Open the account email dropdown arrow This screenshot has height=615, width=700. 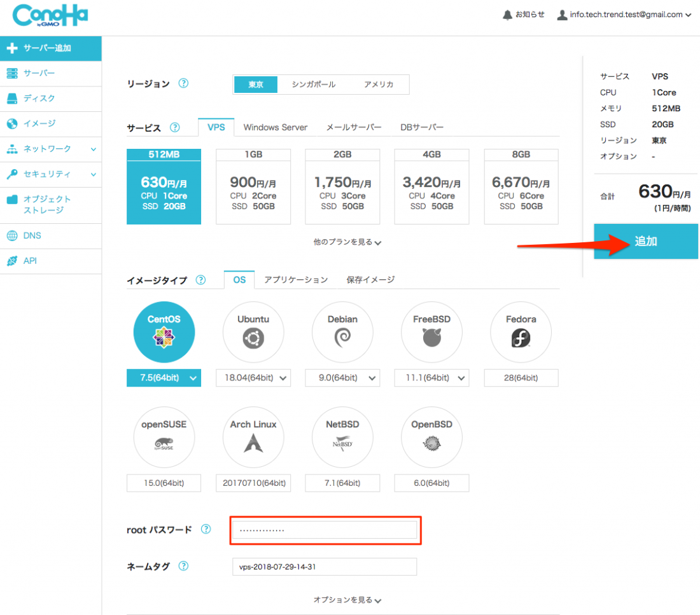[689, 15]
